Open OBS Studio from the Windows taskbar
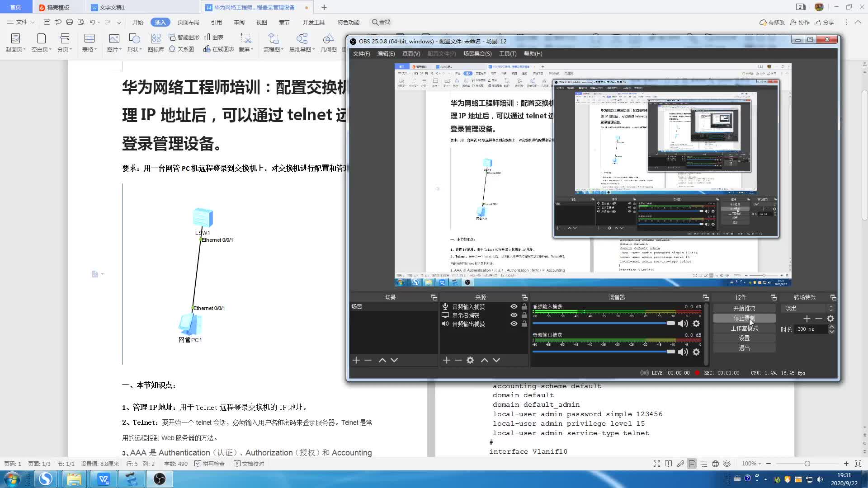 (x=159, y=479)
